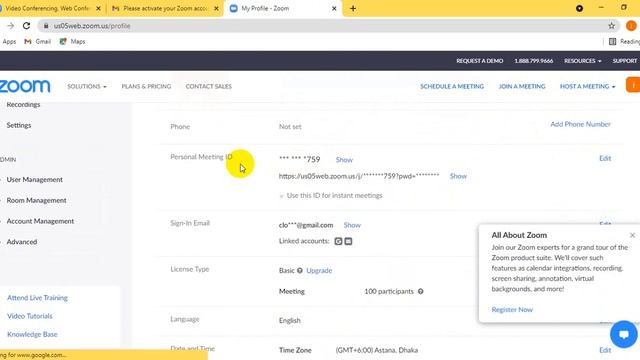Click Schedule a Meeting
This screenshot has width=640, height=360.
452,86
